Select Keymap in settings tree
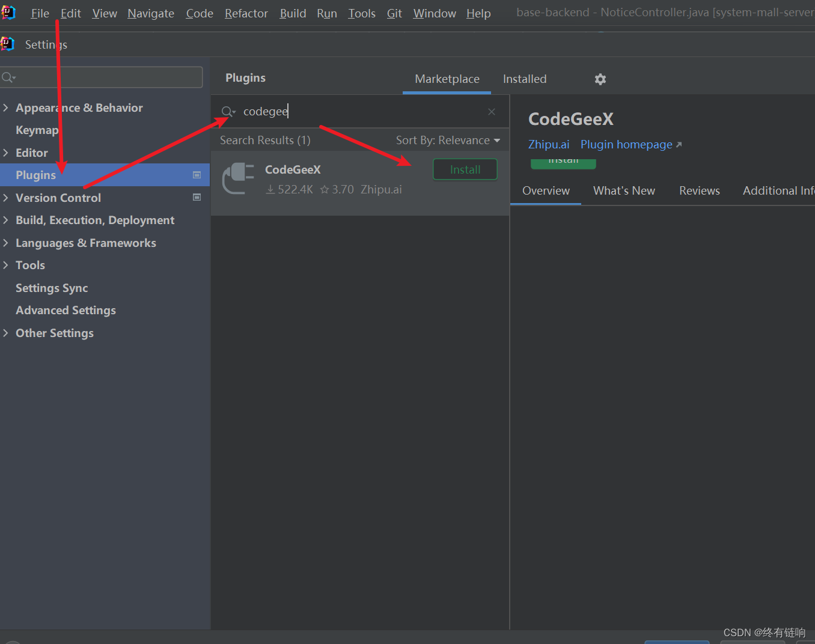This screenshot has height=644, width=815. [37, 130]
